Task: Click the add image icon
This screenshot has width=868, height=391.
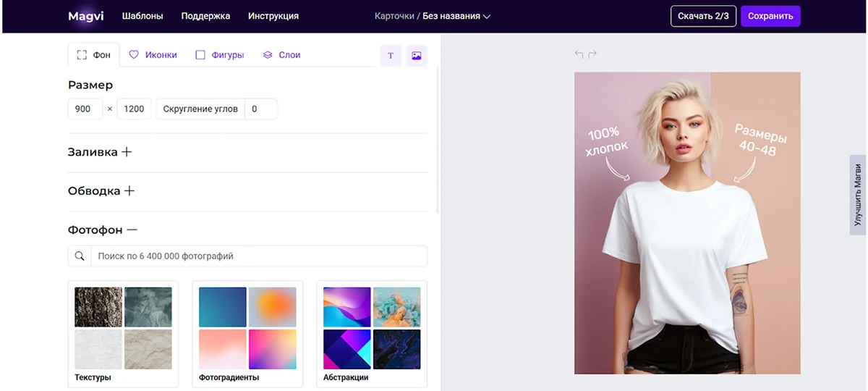Action: [416, 56]
